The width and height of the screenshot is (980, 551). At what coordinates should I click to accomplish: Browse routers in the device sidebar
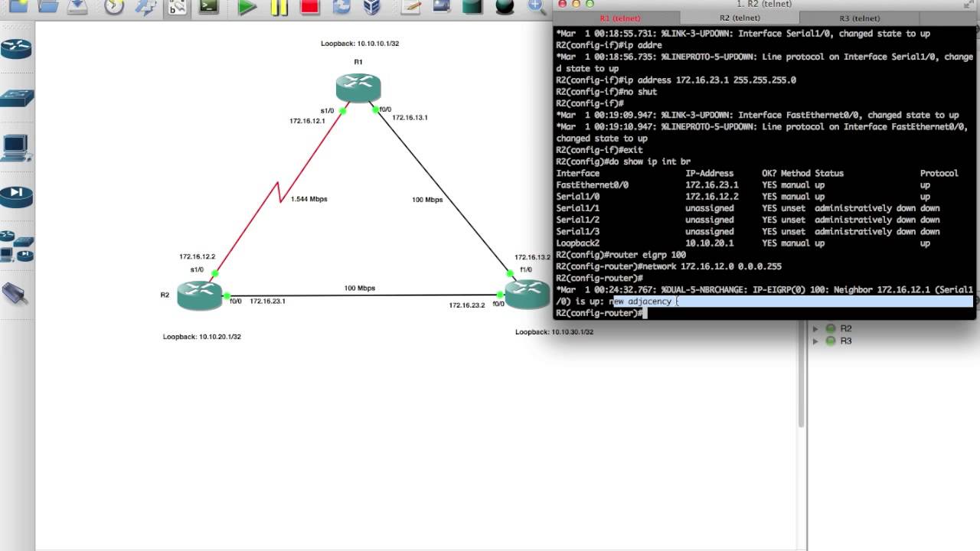pos(16,49)
